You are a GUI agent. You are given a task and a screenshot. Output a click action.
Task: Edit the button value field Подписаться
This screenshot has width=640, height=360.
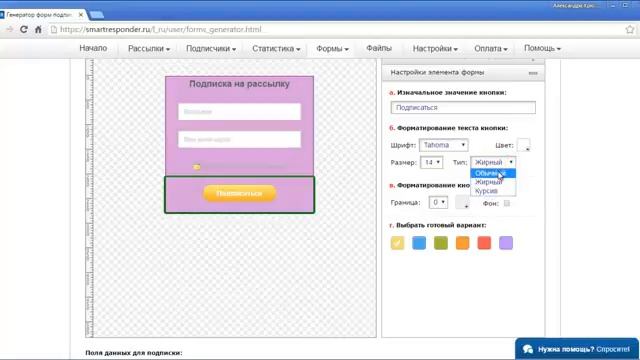tap(463, 107)
